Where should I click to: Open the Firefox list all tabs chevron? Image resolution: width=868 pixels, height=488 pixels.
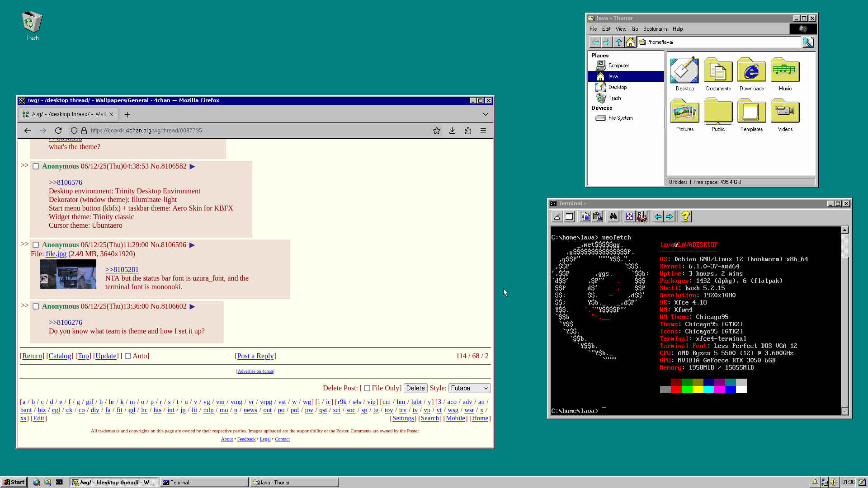[485, 114]
